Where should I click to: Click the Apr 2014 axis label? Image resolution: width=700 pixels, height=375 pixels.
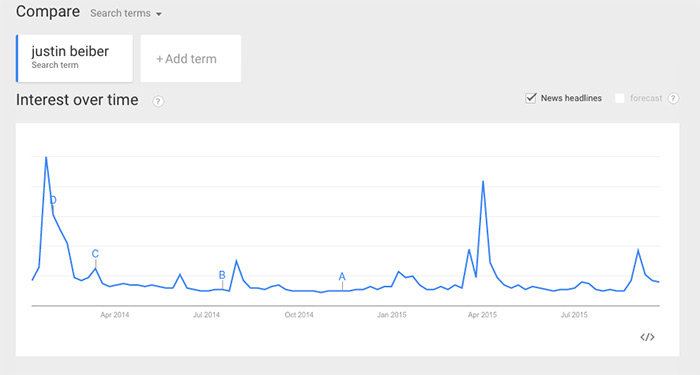115,315
